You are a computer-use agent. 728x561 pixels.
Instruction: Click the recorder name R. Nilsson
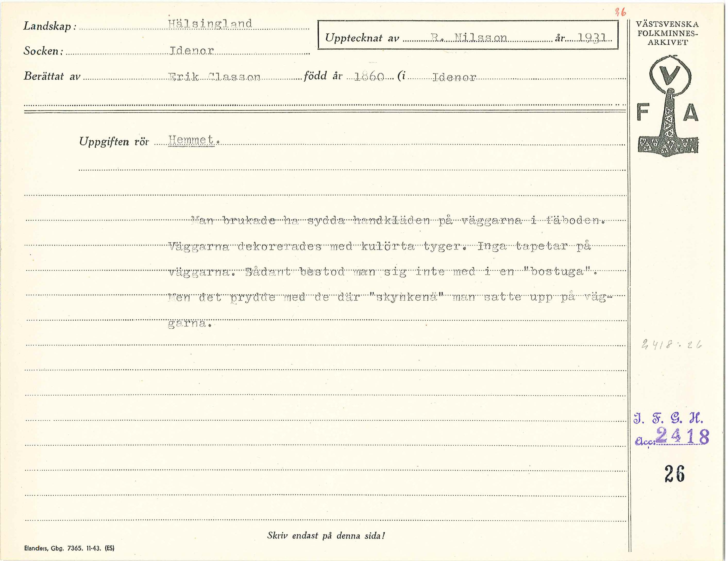469,38
